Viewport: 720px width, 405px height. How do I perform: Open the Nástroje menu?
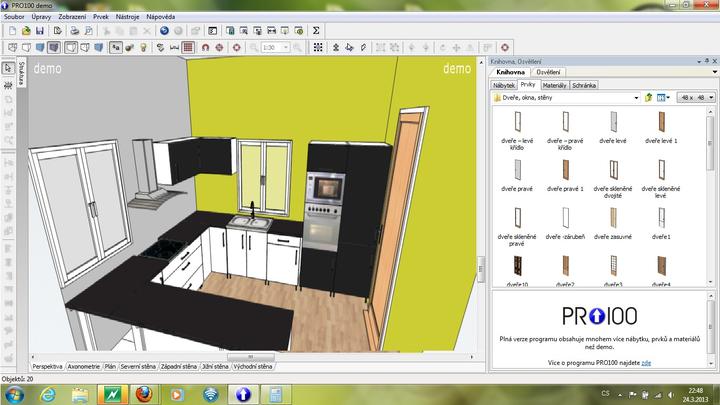pyautogui.click(x=128, y=17)
